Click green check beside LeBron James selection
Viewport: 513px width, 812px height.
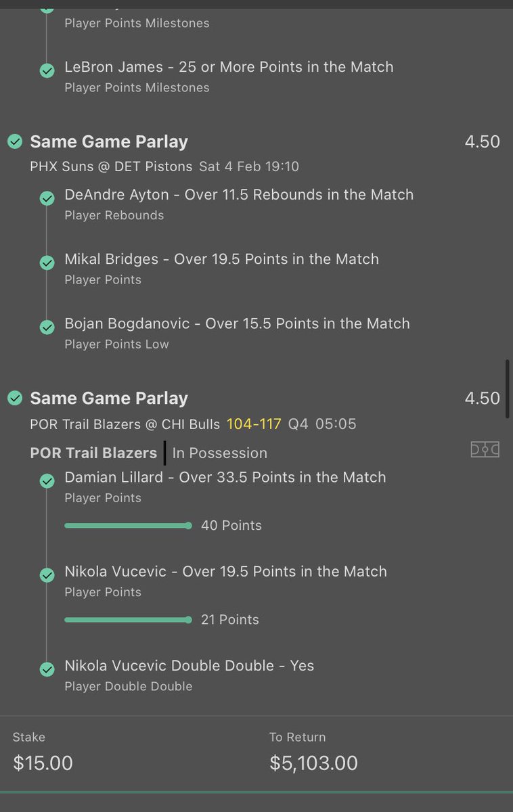[x=47, y=70]
